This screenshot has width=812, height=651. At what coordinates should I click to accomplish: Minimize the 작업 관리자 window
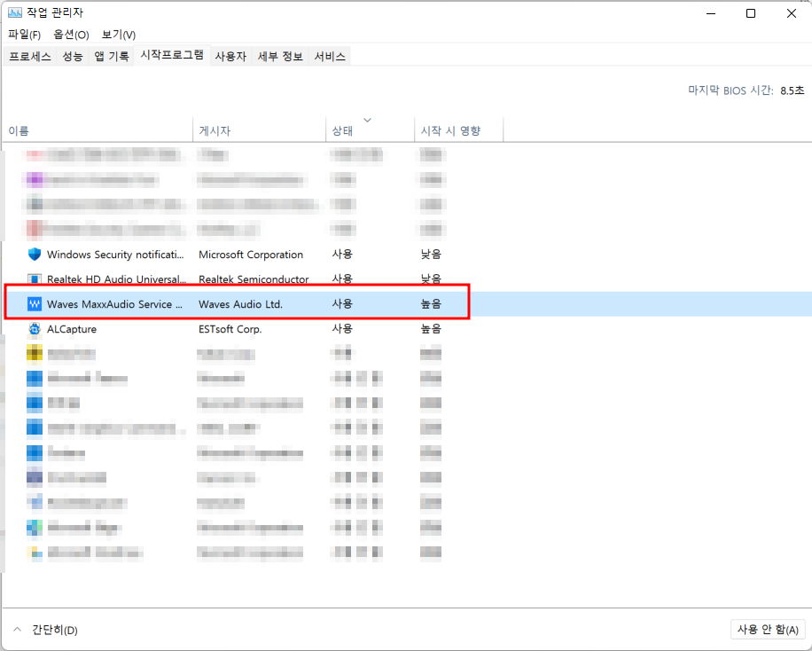711,13
